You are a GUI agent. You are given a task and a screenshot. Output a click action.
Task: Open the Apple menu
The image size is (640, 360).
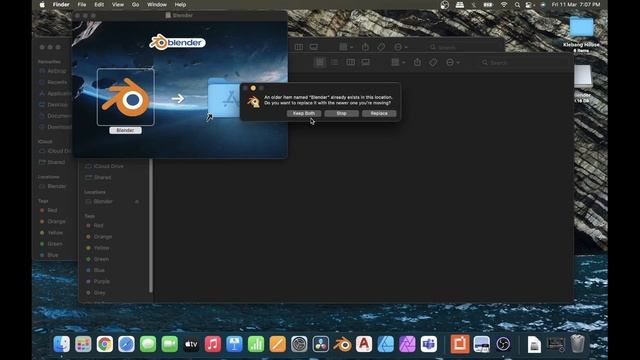(42, 5)
